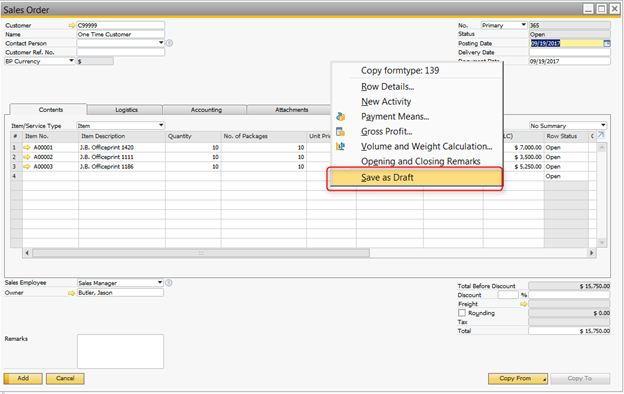The width and height of the screenshot is (624, 394).
Task: Click the Name input field
Action: (x=120, y=34)
